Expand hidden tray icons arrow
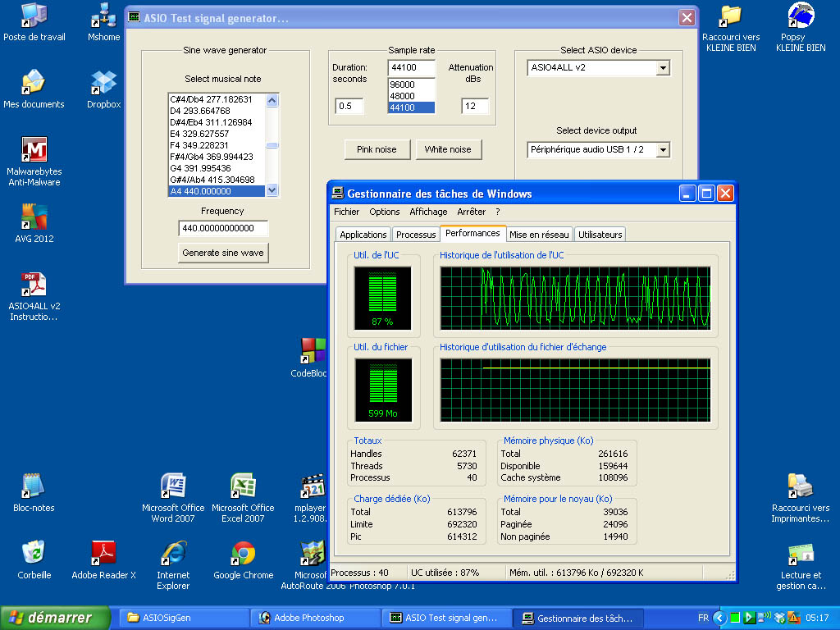 point(719,618)
